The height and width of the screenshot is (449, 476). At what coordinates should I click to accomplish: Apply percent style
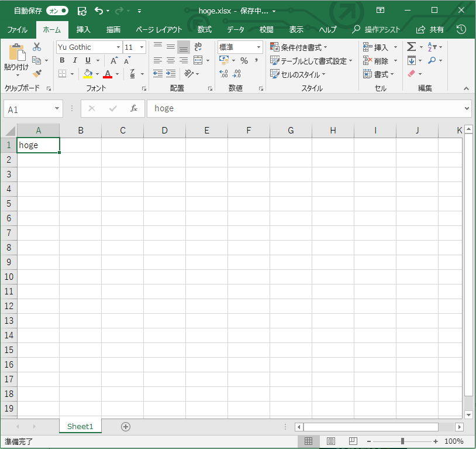244,60
